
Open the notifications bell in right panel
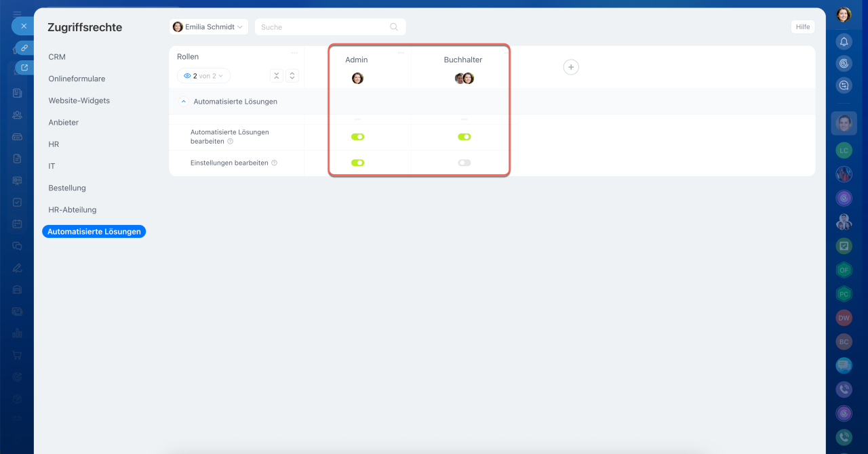tap(844, 41)
